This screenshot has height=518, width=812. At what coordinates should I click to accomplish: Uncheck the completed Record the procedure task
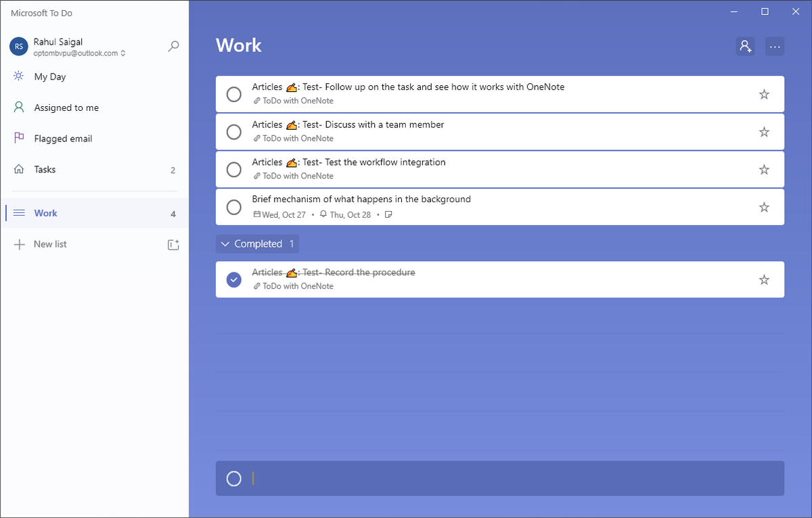(x=233, y=279)
